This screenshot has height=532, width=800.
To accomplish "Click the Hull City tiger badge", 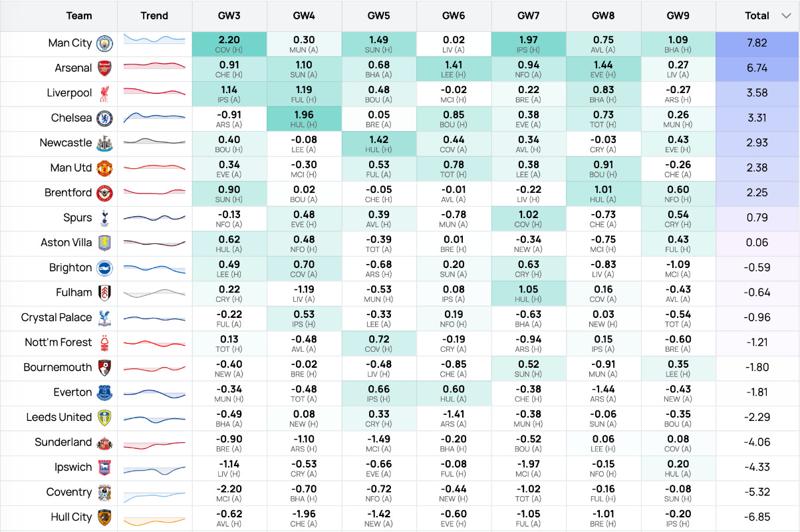I will (104, 517).
